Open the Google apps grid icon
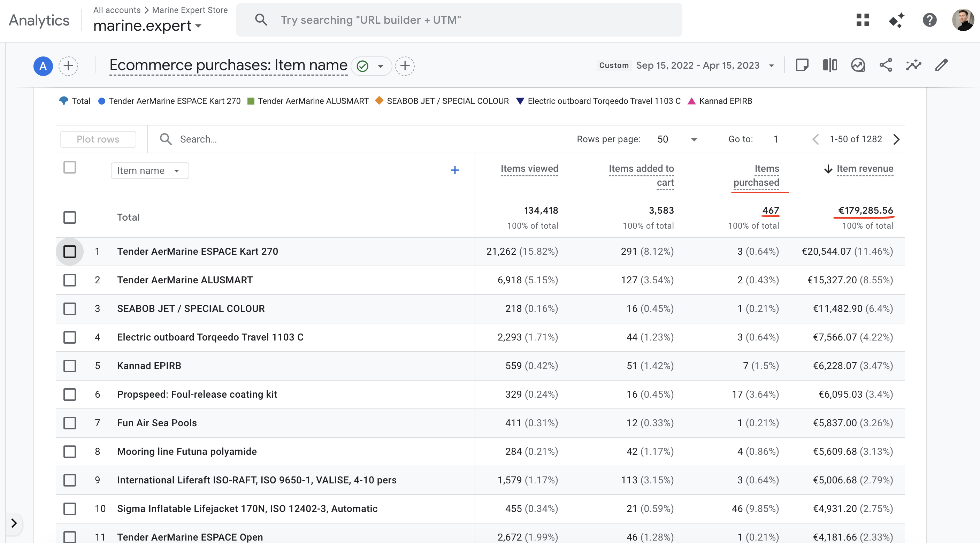 click(x=863, y=20)
